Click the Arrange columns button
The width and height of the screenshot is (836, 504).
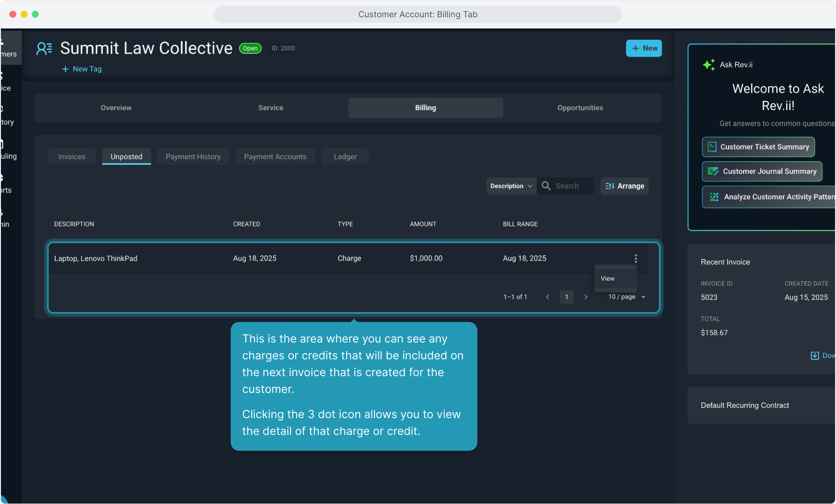tap(624, 186)
